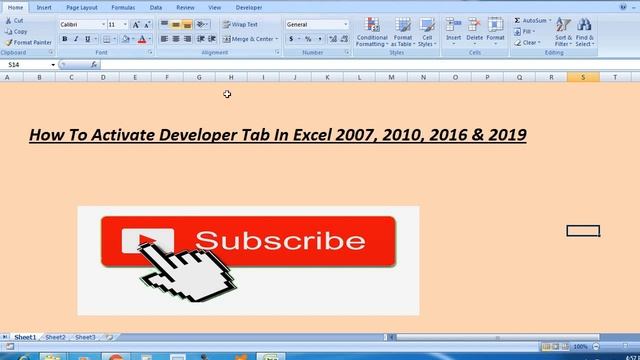Toggle Italic formatting

(76, 39)
